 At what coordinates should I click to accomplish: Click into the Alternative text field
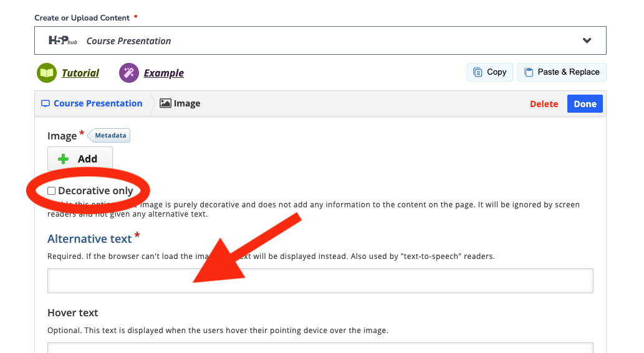click(320, 281)
